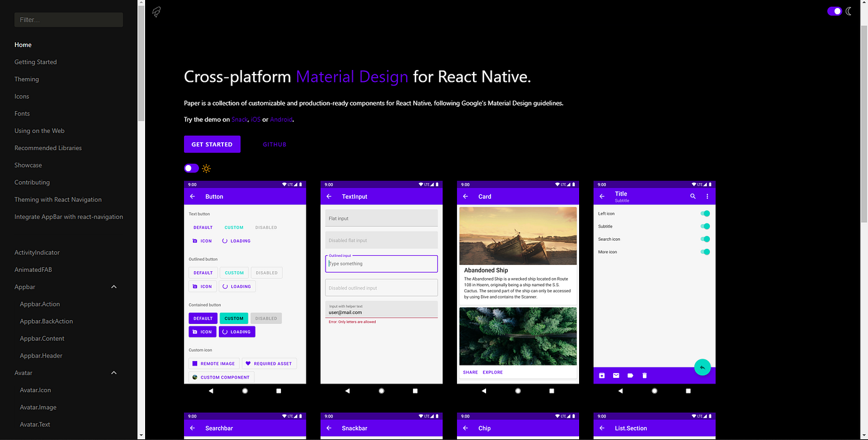This screenshot has height=440, width=868.
Task: Open the Snack demo link
Action: (239, 119)
